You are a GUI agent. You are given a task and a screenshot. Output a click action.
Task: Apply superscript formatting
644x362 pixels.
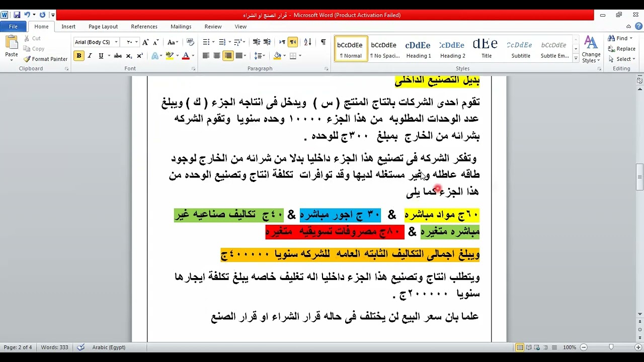(140, 56)
